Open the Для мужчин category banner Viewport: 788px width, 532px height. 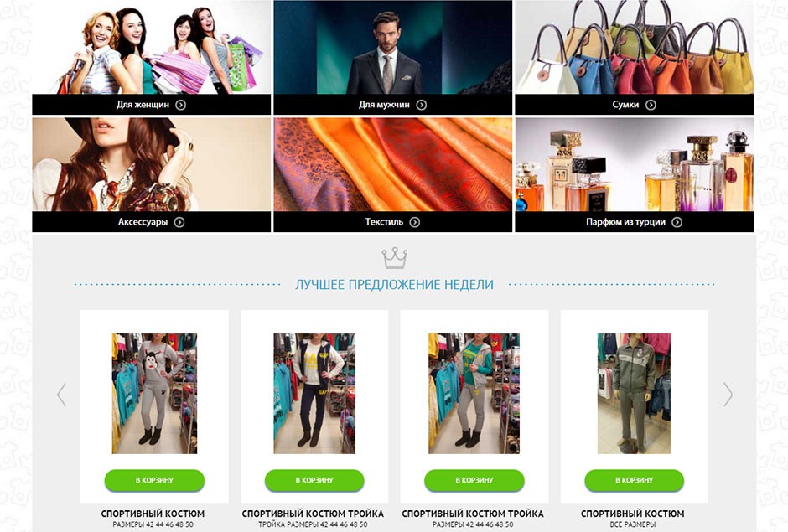(x=392, y=57)
